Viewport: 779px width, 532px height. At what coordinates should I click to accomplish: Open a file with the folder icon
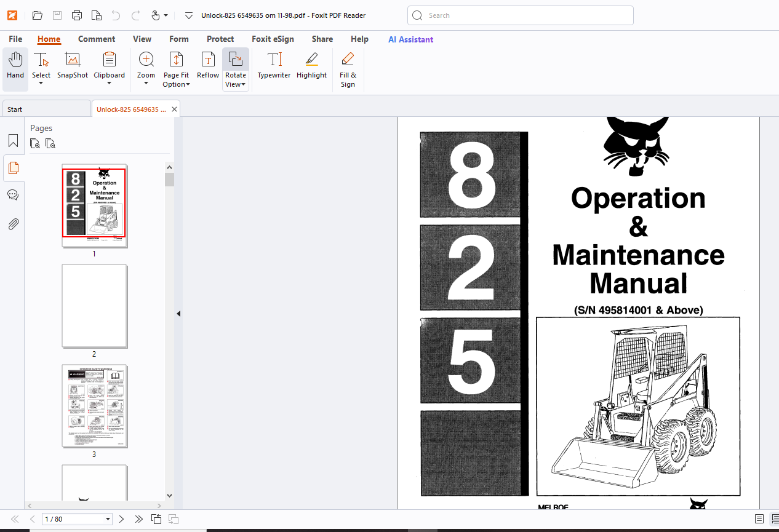click(x=38, y=15)
